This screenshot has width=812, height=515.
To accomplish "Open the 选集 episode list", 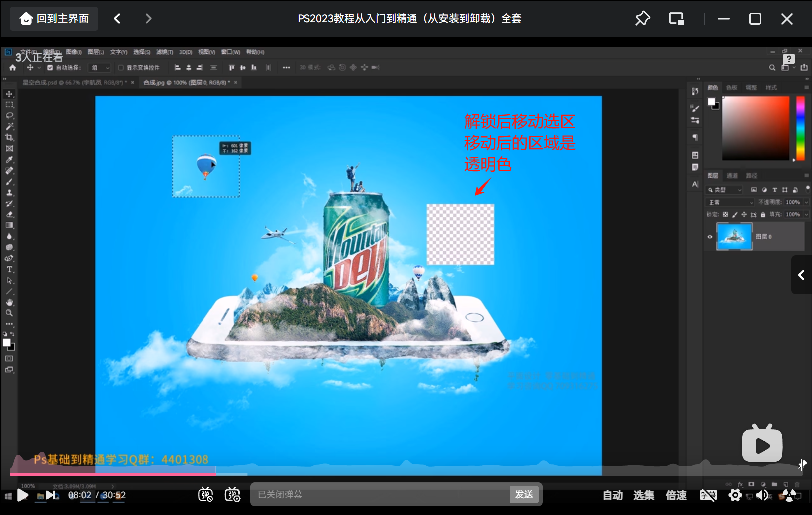I will pyautogui.click(x=644, y=495).
